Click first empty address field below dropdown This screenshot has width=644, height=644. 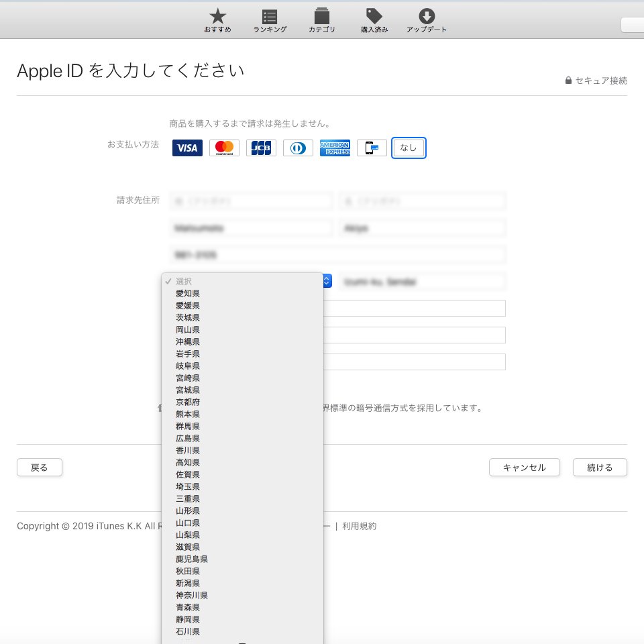tap(415, 309)
